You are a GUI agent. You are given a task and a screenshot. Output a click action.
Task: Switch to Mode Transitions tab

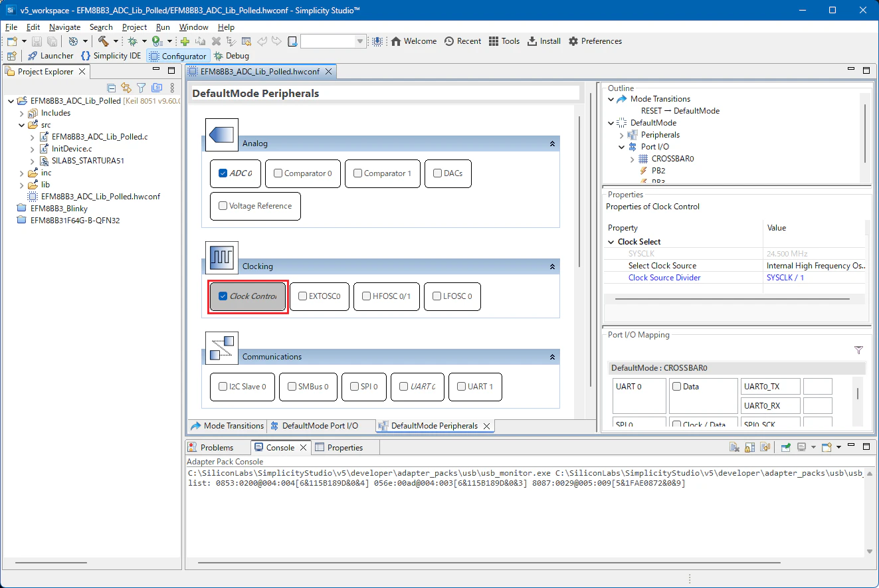click(227, 426)
